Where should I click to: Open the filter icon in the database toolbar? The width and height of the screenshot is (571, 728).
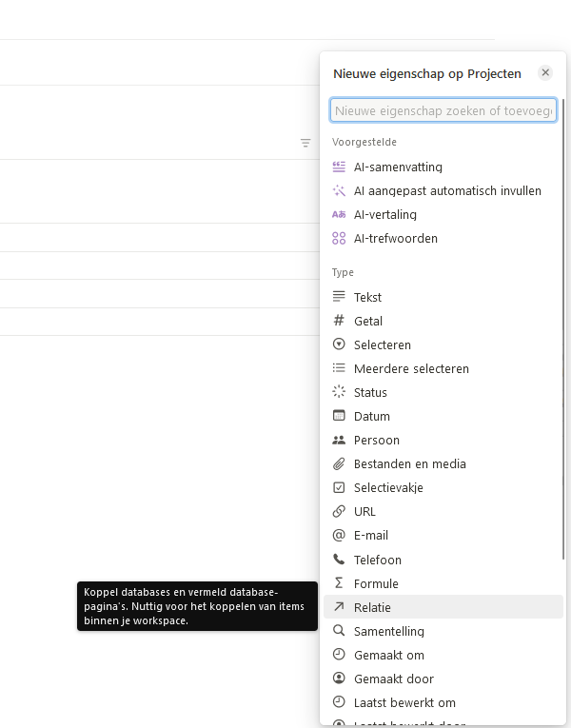pyautogui.click(x=305, y=143)
